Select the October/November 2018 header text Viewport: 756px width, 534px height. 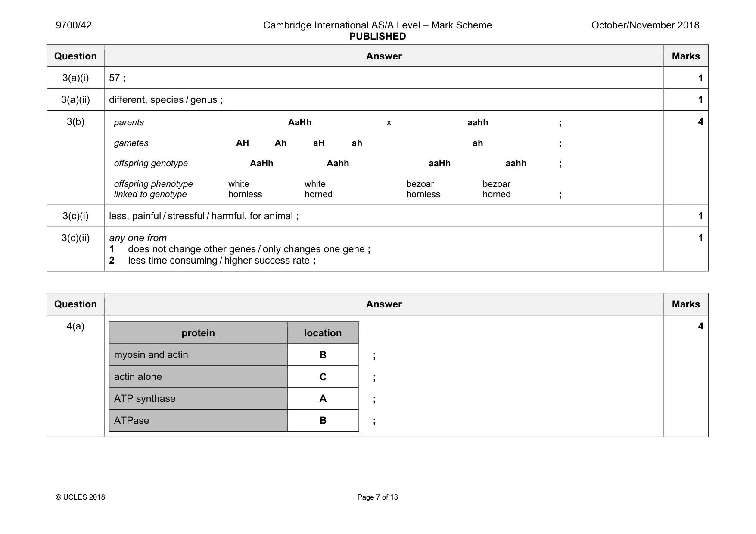pos(645,25)
